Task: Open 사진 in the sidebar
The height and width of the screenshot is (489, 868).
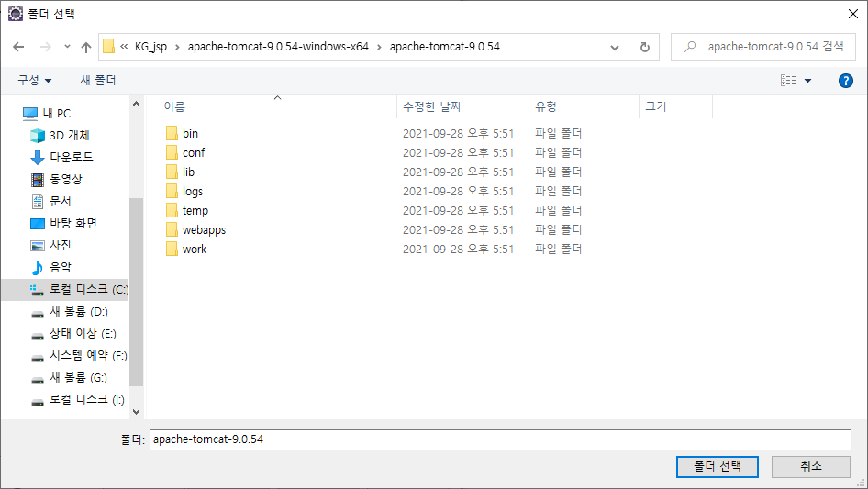Action: coord(61,245)
